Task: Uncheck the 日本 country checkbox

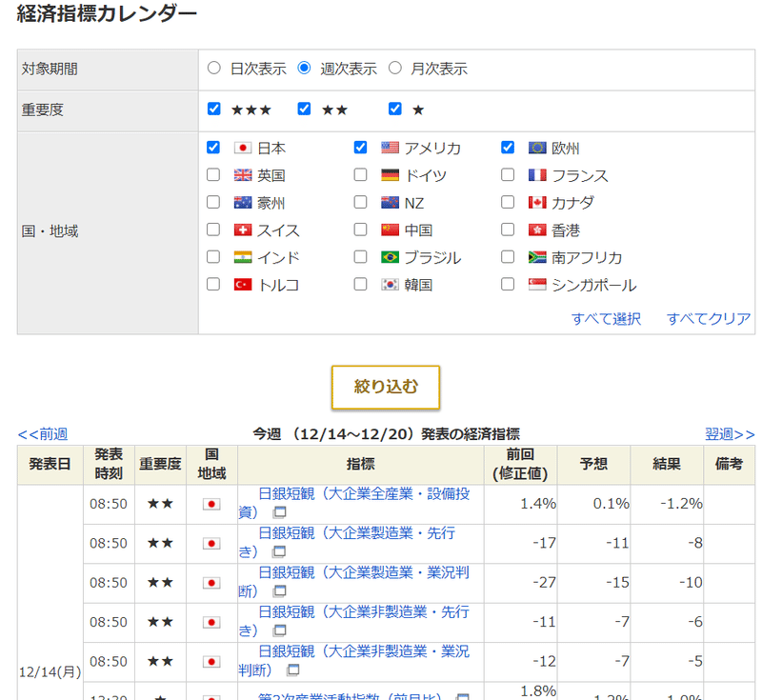Action: point(213,148)
